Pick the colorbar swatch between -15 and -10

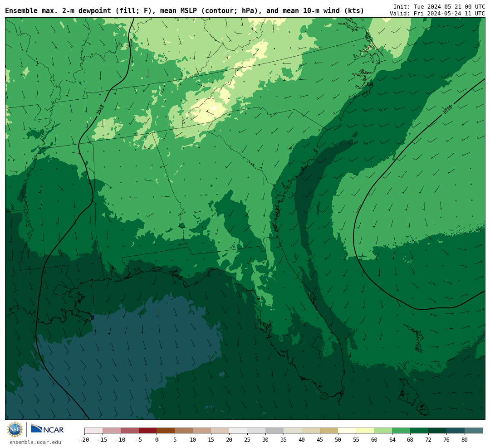click(x=112, y=431)
